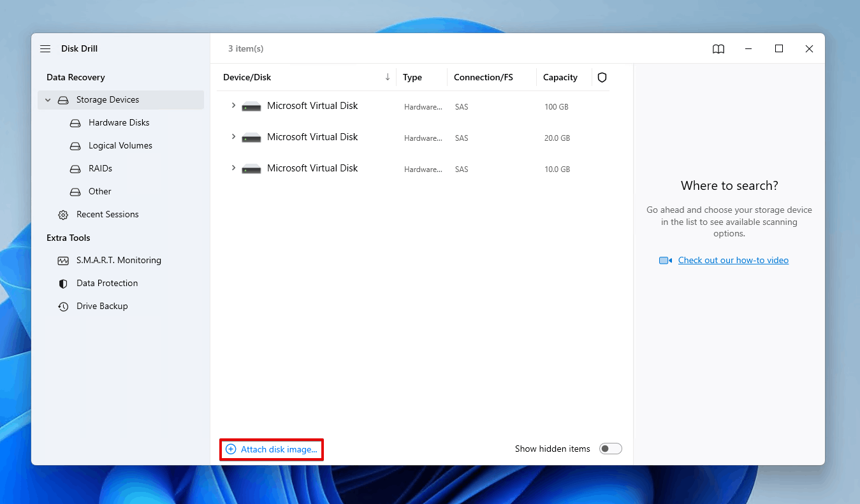Click the video camera icon beside how-to link

(666, 261)
